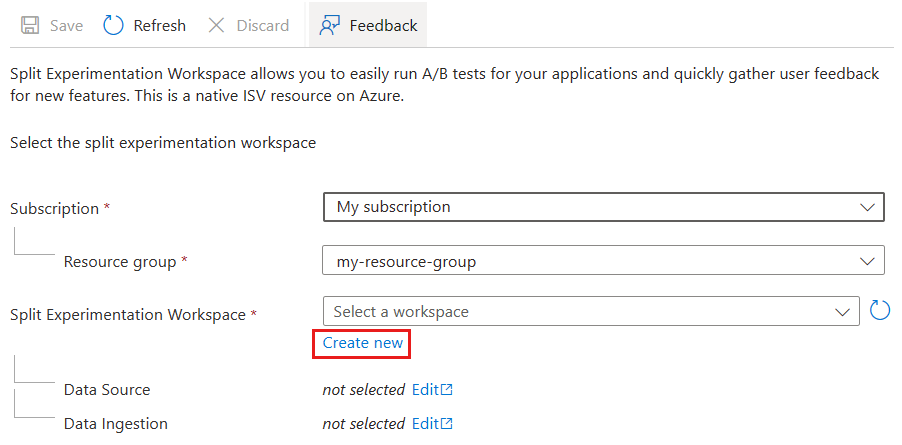Click 'Select the split experimentation workspace' heading
Image resolution: width=902 pixels, height=445 pixels.
click(163, 143)
